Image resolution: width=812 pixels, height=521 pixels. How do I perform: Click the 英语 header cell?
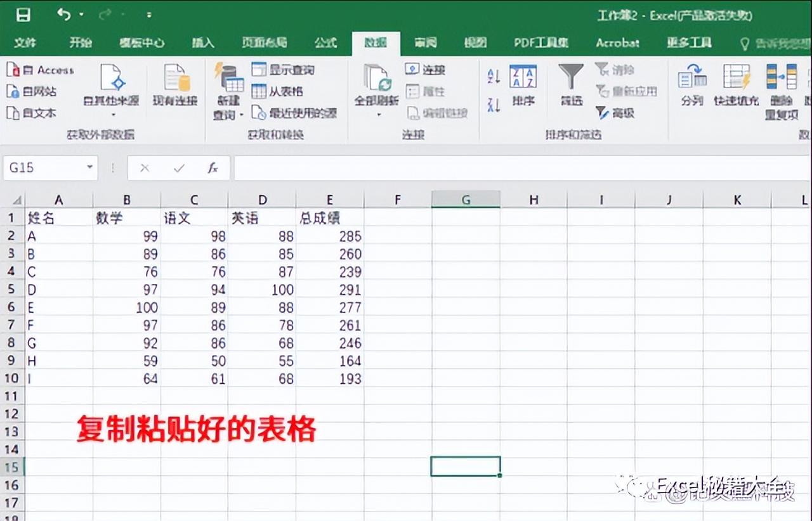[262, 218]
